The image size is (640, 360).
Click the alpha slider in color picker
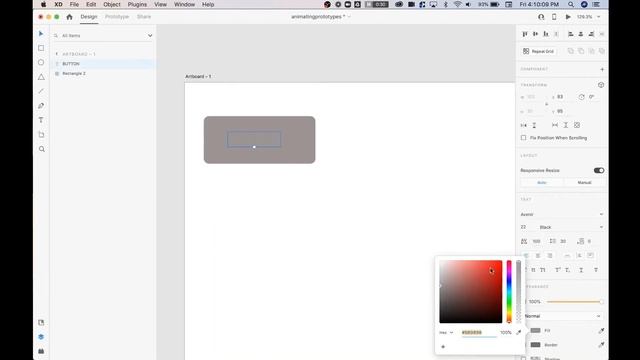pyautogui.click(x=518, y=292)
